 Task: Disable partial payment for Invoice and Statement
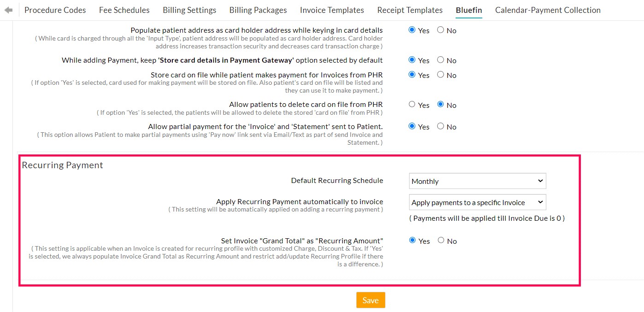point(440,126)
